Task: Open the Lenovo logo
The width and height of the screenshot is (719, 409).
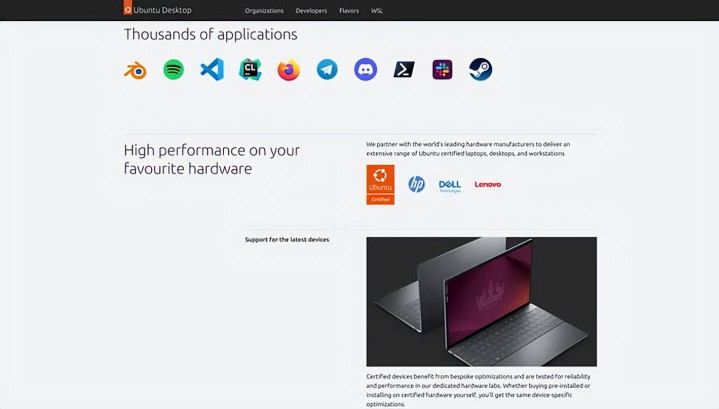Action: click(x=487, y=184)
